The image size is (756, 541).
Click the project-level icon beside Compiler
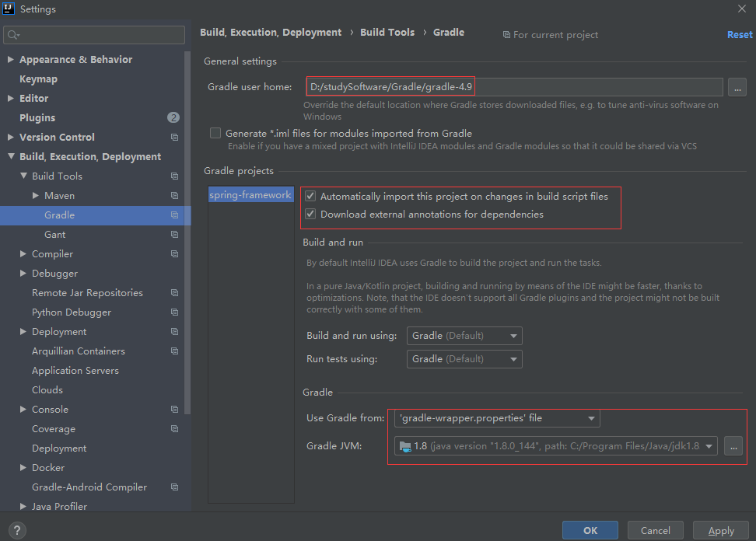tap(174, 254)
